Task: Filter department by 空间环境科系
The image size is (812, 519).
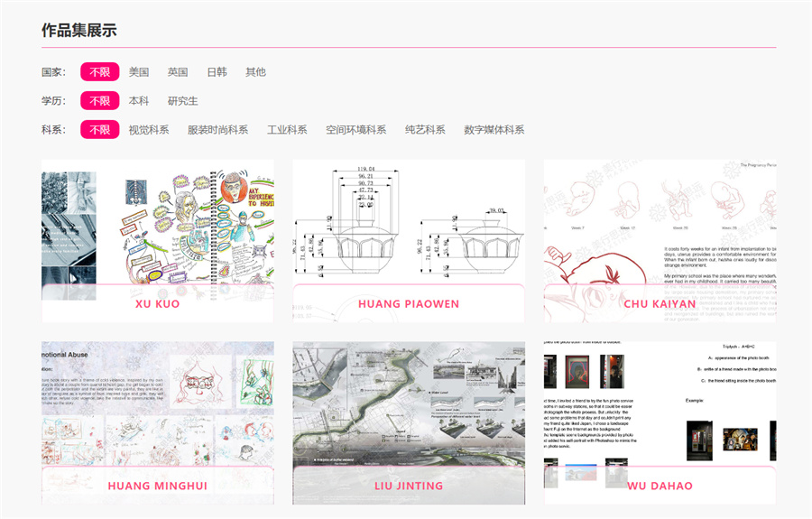Action: click(x=355, y=129)
